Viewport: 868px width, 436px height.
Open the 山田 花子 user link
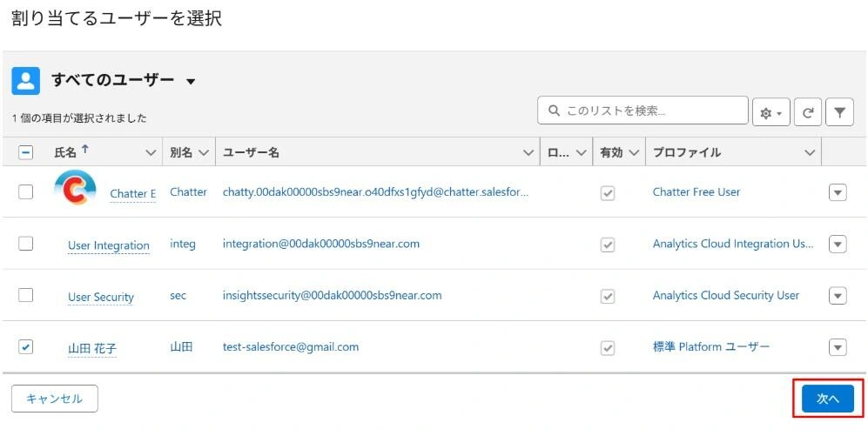pyautogui.click(x=92, y=349)
